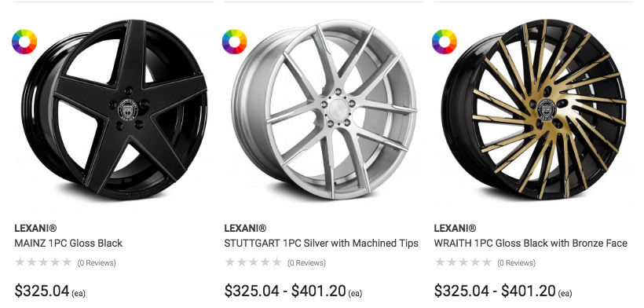Open STUTTGART 1PC Silver with Machined Tips link
Screen dimensions: 644x308
[321, 243]
